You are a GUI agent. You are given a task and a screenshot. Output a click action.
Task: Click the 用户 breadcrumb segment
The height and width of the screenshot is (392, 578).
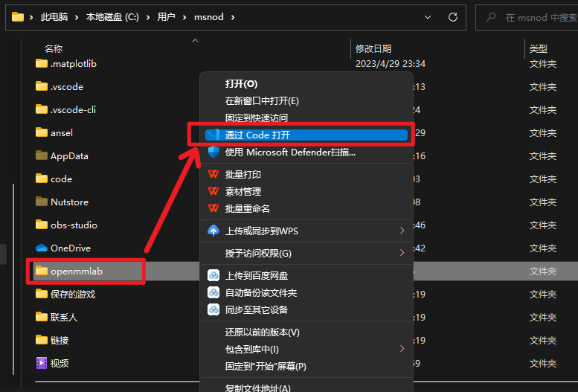click(167, 17)
